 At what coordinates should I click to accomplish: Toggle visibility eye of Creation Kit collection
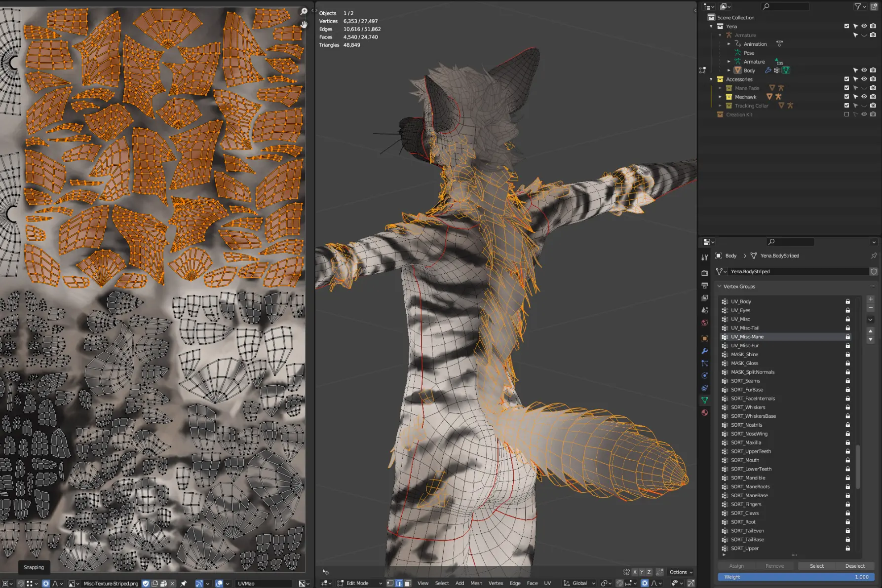864,114
